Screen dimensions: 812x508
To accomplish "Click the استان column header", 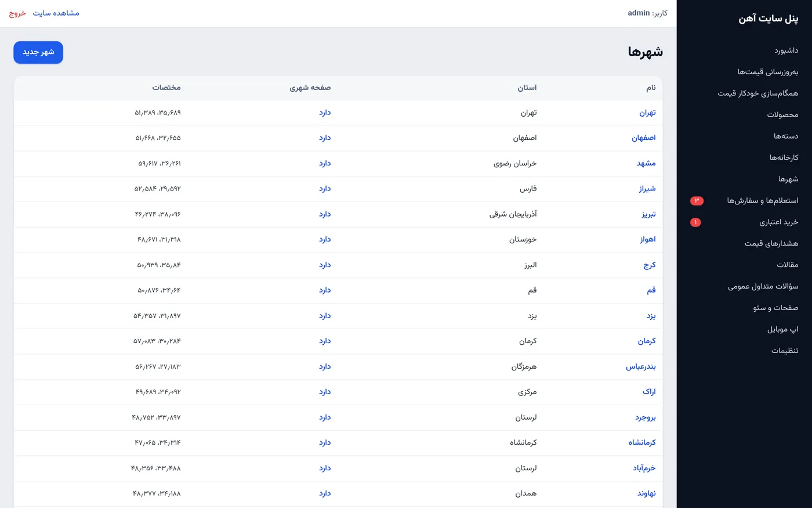I will click(x=527, y=88).
